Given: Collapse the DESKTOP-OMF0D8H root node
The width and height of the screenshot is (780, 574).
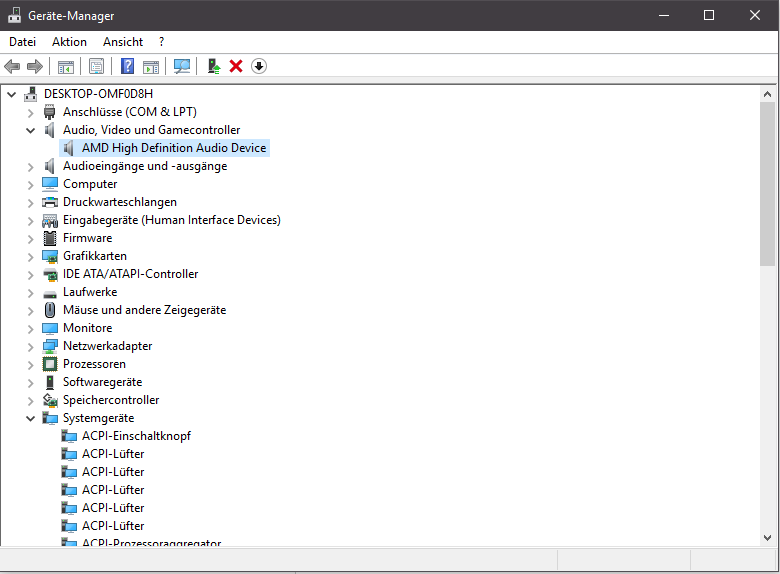Looking at the screenshot, I should [x=11, y=94].
